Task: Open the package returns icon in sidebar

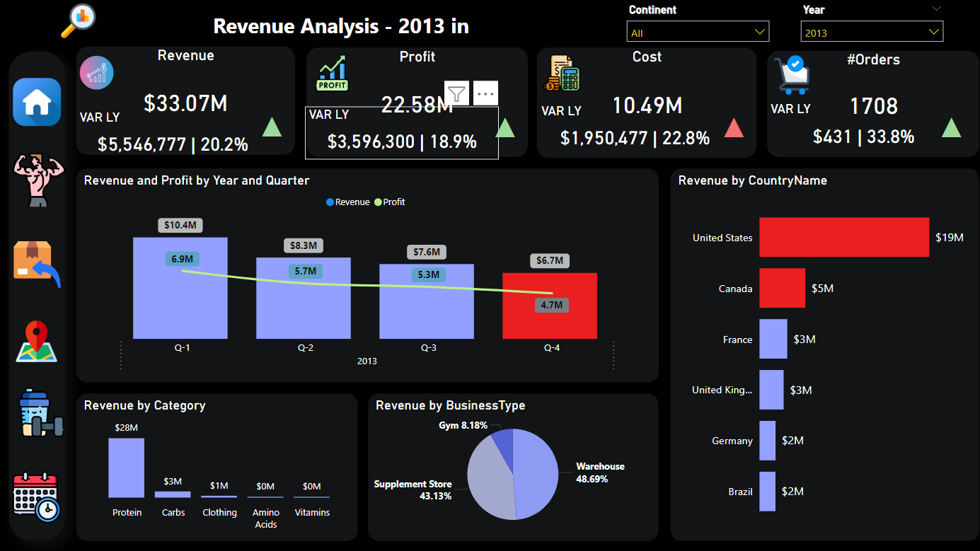Action: tap(37, 264)
